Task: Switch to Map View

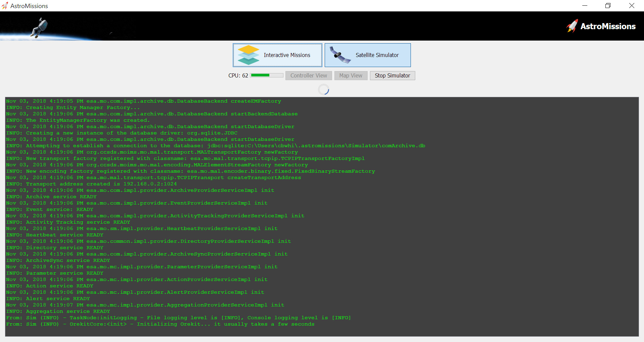Action: click(x=351, y=75)
